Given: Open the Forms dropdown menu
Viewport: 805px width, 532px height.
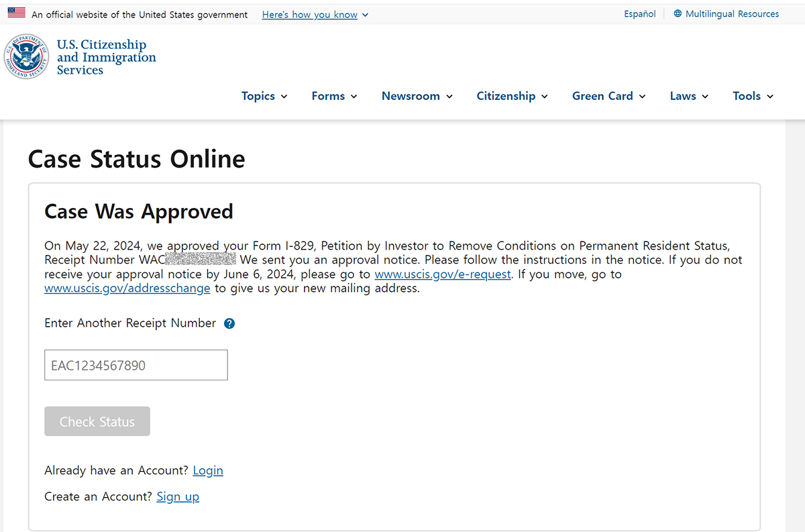Looking at the screenshot, I should tap(334, 96).
